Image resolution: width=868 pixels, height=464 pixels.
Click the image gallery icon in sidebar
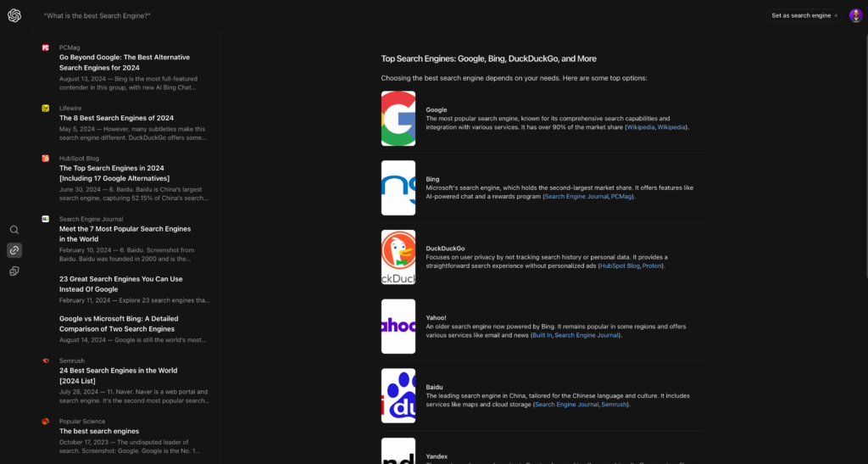click(x=14, y=271)
